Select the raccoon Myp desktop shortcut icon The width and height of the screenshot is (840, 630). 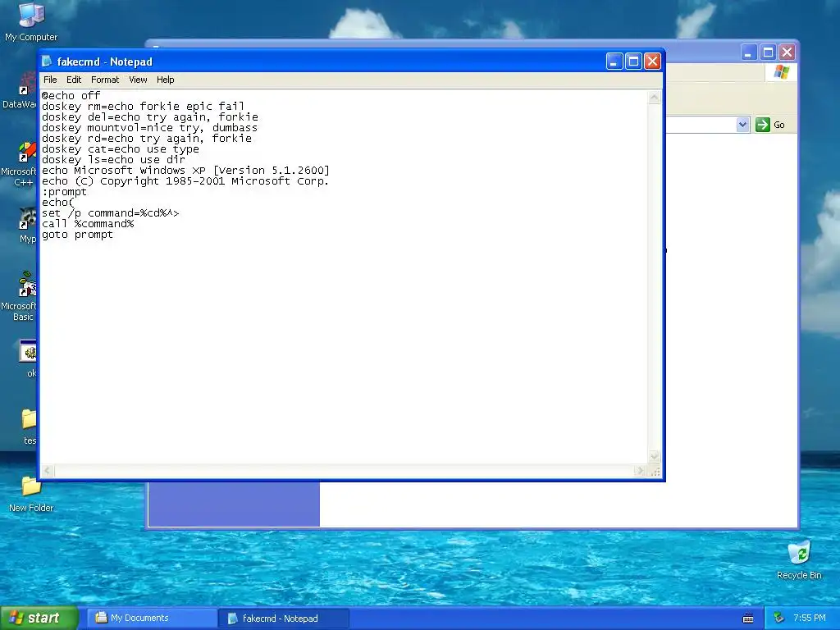coord(27,225)
